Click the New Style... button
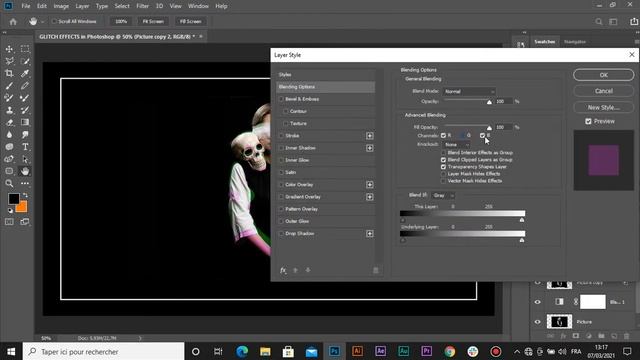This screenshot has width=640, height=360. (604, 107)
